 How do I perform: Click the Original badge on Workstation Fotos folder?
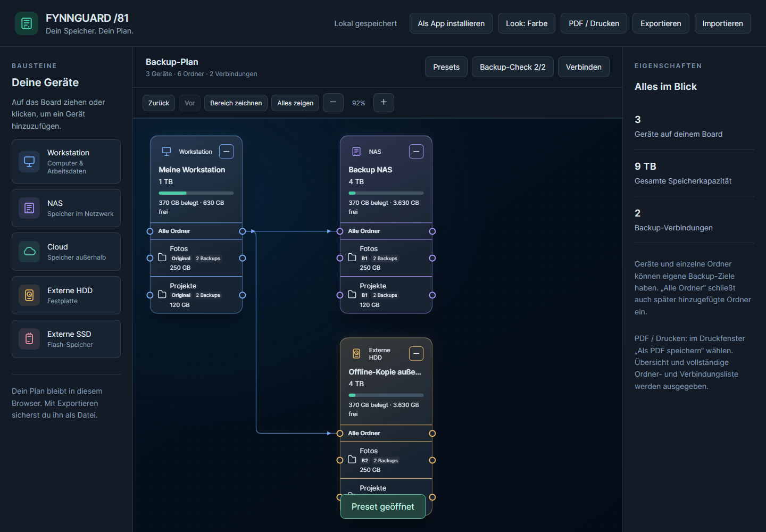(x=181, y=259)
